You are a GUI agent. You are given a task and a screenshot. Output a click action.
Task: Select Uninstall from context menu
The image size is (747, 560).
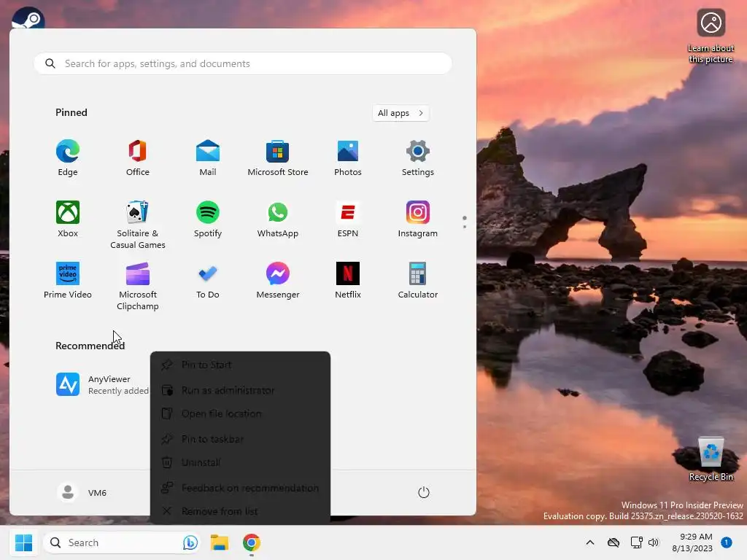pyautogui.click(x=240, y=462)
